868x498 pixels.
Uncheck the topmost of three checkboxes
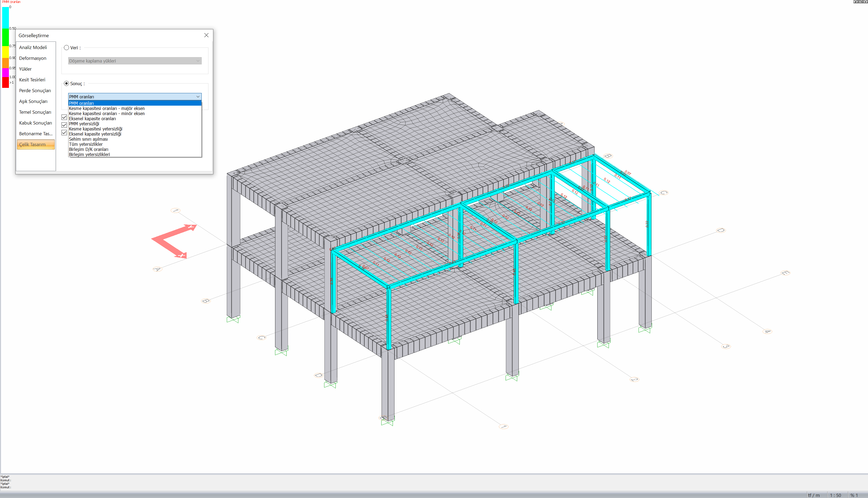[64, 117]
